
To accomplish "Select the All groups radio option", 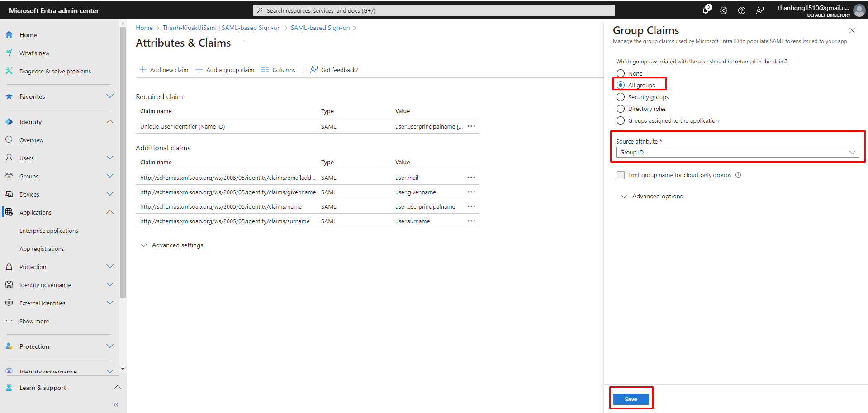I will click(621, 85).
